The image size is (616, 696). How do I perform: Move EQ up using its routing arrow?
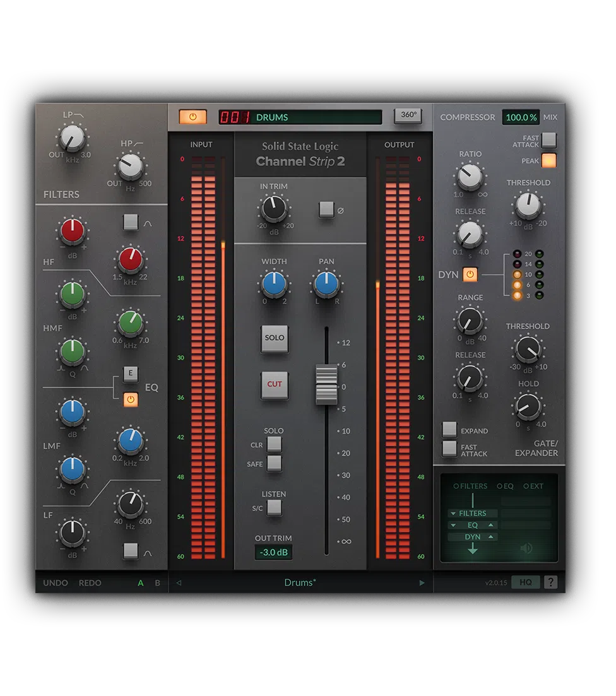[x=491, y=525]
